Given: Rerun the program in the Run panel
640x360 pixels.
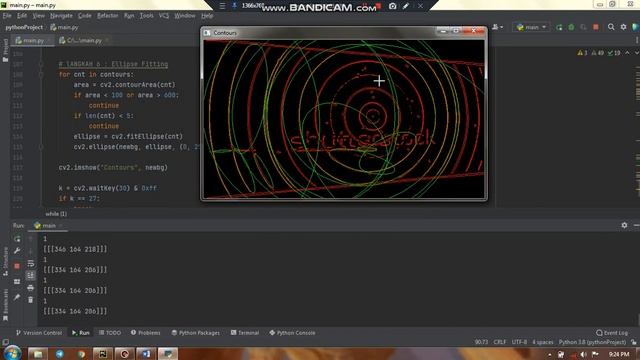Looking at the screenshot, I should pos(17,239).
